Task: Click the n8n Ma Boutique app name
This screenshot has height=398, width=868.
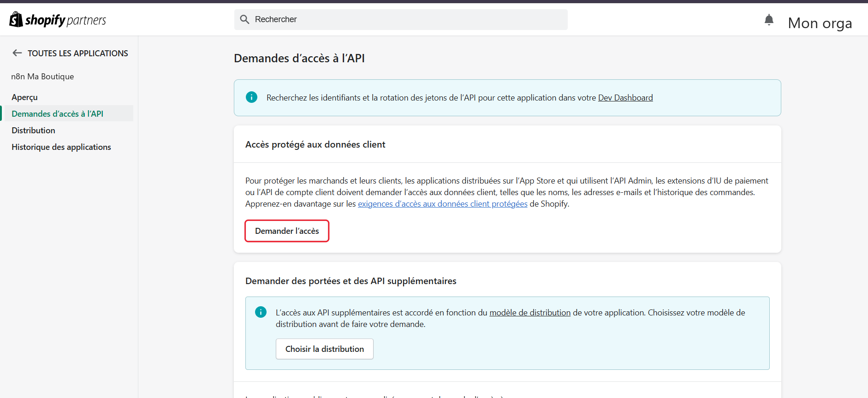Action: 42,77
